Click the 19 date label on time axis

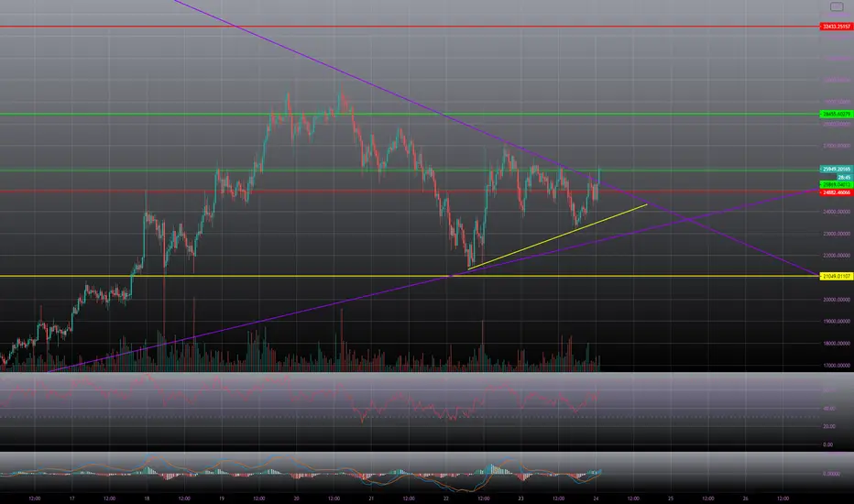coord(222,498)
